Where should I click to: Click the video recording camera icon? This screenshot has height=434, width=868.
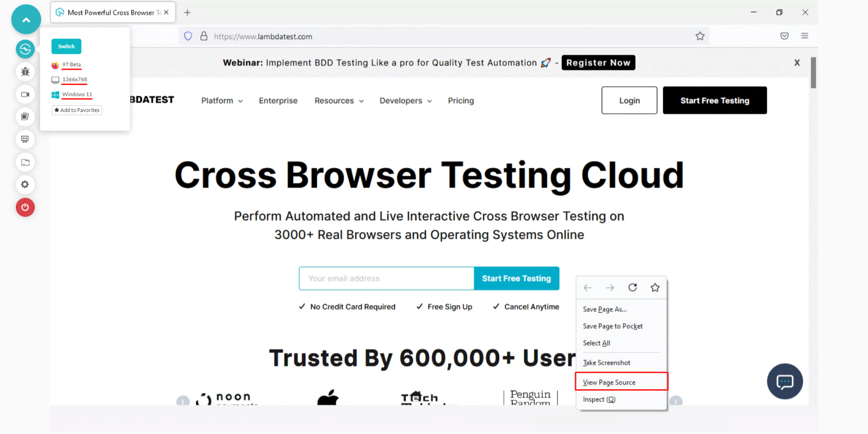point(25,94)
